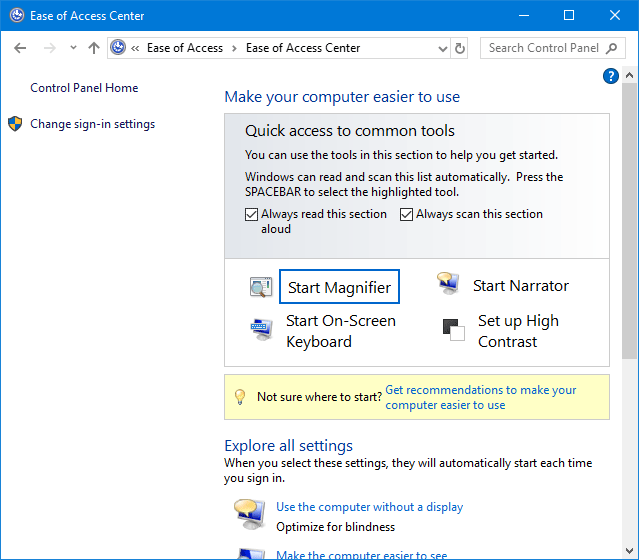Image resolution: width=639 pixels, height=560 pixels.
Task: Click Ease of Access breadcrumb
Action: click(x=185, y=48)
